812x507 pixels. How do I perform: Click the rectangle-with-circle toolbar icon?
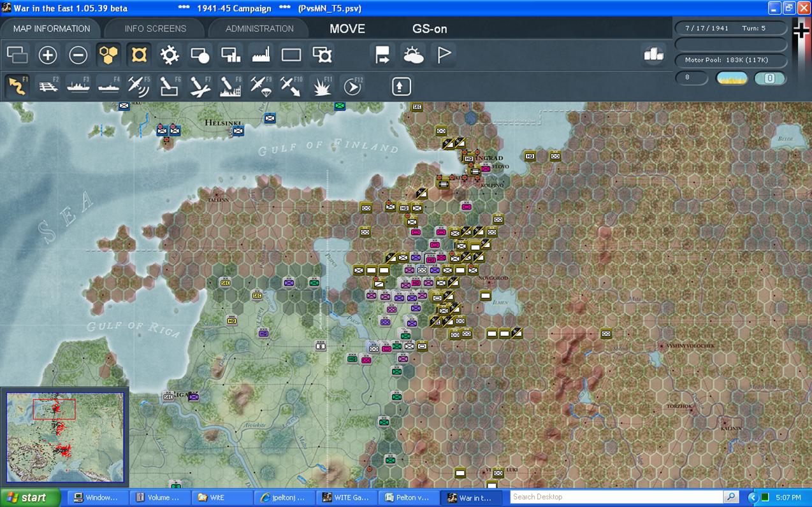pos(200,55)
